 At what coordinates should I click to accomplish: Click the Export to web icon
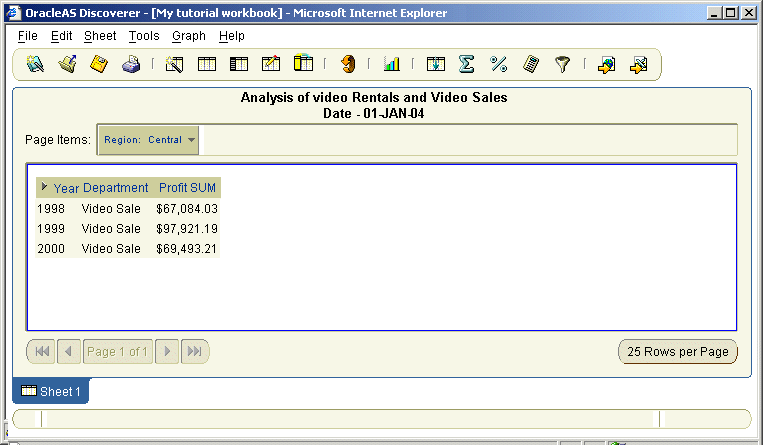click(606, 65)
